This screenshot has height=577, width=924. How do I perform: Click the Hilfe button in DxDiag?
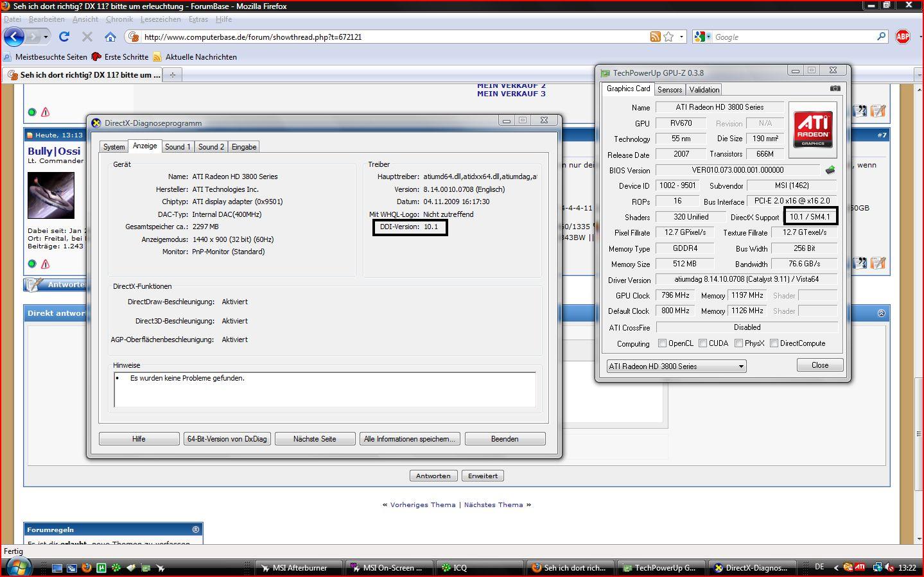pos(139,439)
